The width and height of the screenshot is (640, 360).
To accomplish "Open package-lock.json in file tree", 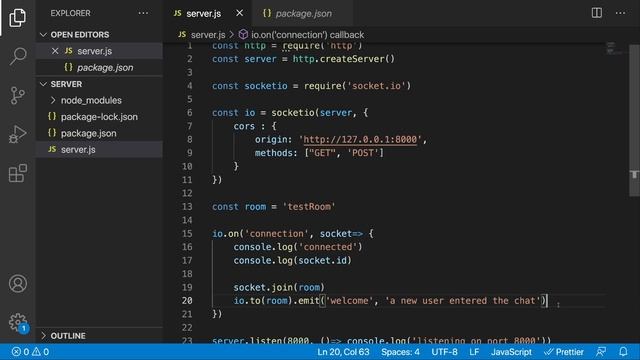I will (99, 117).
